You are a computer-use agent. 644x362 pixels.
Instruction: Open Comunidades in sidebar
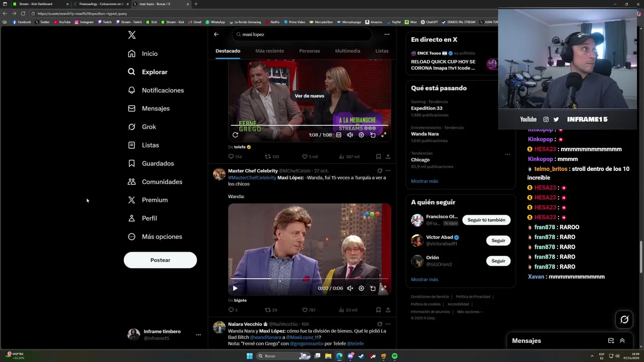click(155, 182)
